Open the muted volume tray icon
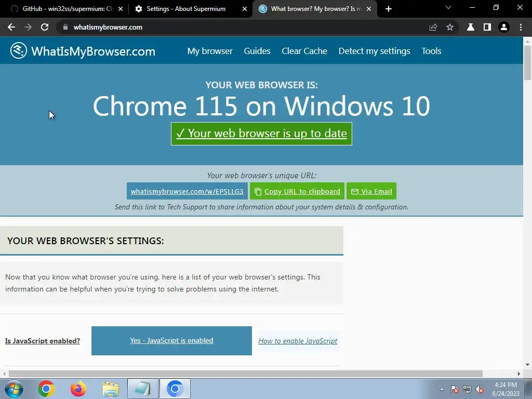The height and width of the screenshot is (399, 532). tap(480, 389)
